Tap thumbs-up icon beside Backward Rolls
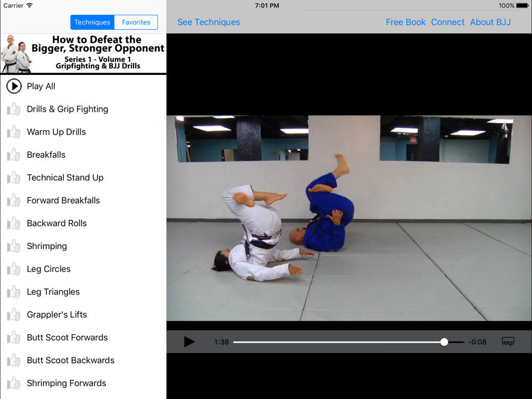The image size is (532, 399). pyautogui.click(x=14, y=223)
